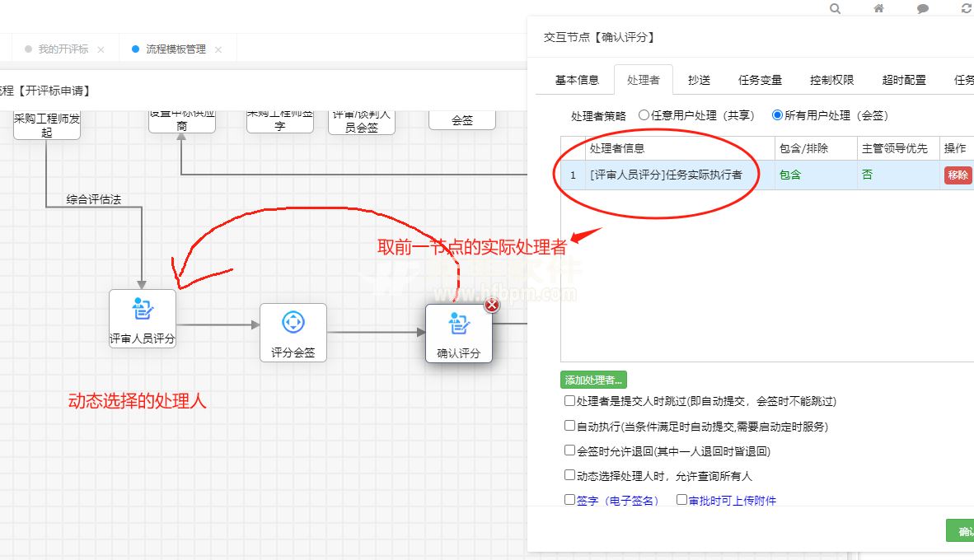Open the 任务变量 tab
Screen dimensions: 974x560
[760, 80]
